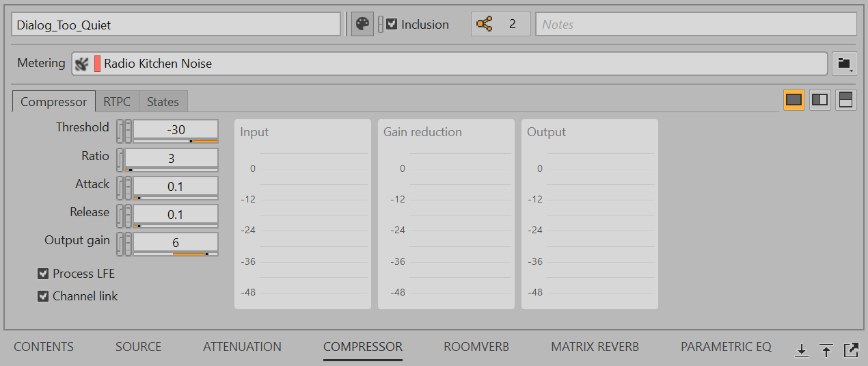Open the object color palette picker
This screenshot has width=868, height=366.
(x=362, y=25)
